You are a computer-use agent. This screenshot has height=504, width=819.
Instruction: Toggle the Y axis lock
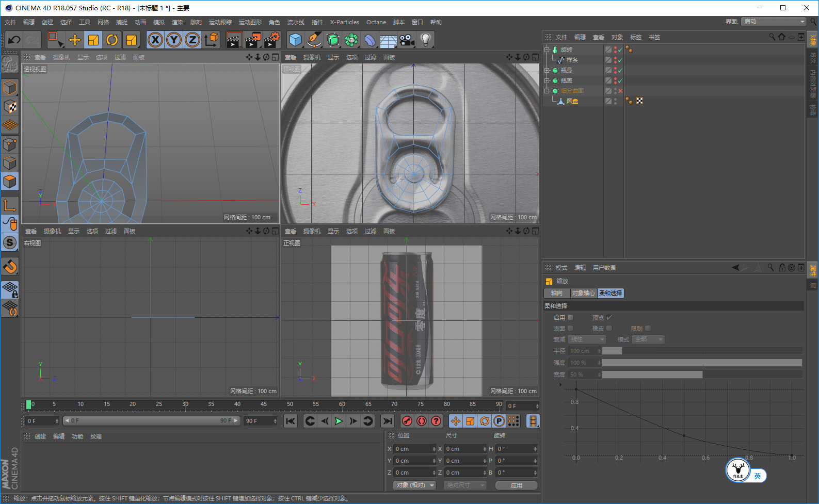[x=174, y=40]
